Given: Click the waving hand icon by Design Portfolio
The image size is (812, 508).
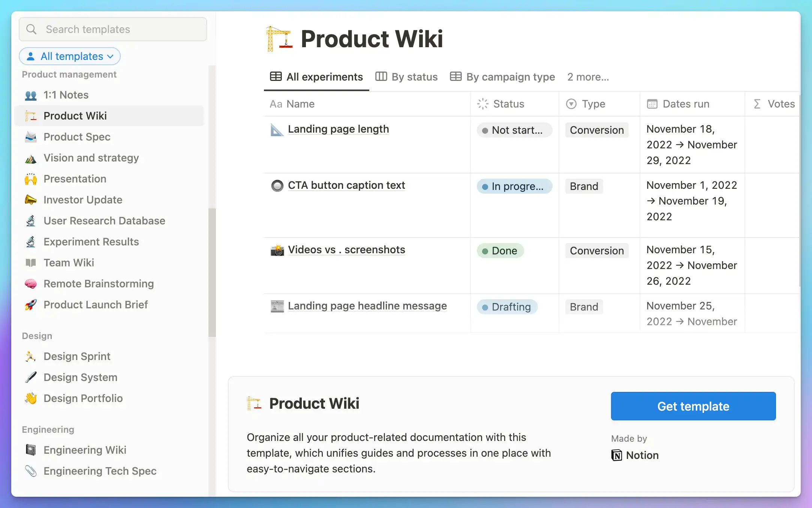Looking at the screenshot, I should [x=31, y=398].
